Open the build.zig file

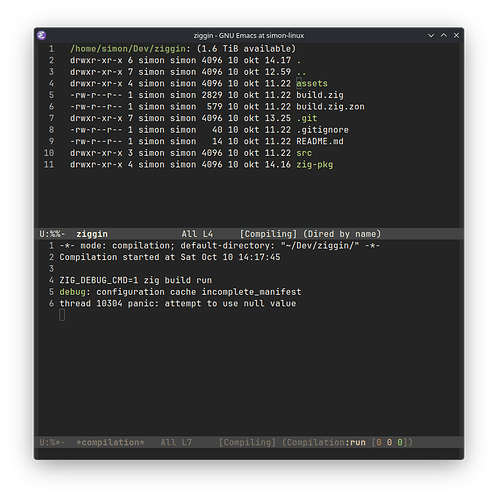[320, 95]
